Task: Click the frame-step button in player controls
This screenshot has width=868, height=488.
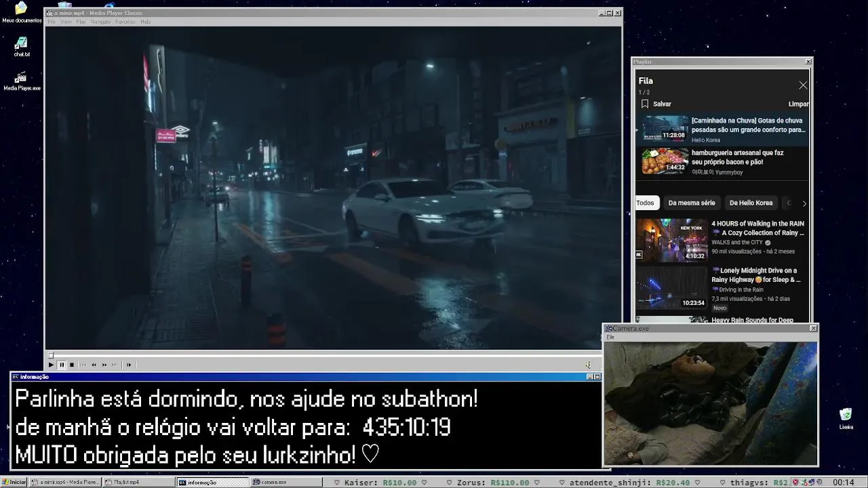Action: click(129, 365)
